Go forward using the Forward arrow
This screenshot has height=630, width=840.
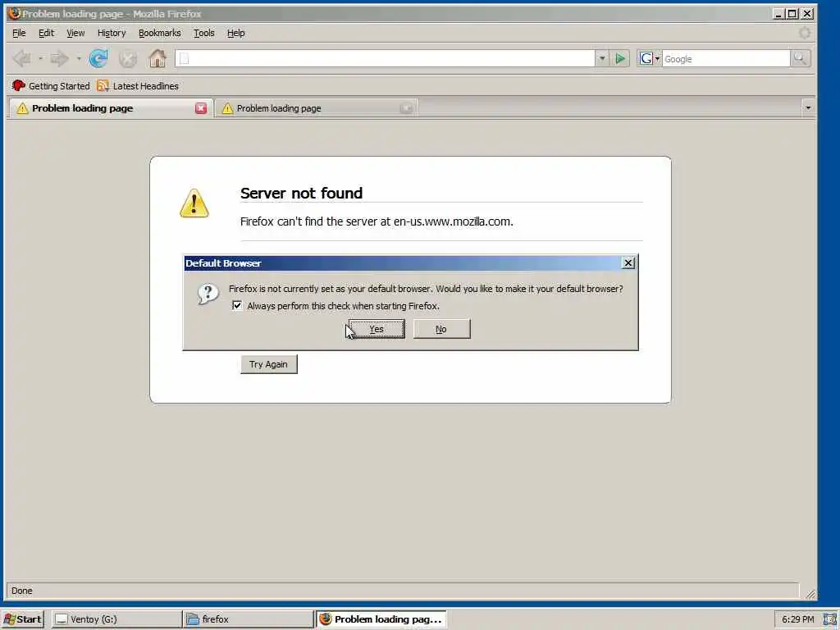pos(59,58)
